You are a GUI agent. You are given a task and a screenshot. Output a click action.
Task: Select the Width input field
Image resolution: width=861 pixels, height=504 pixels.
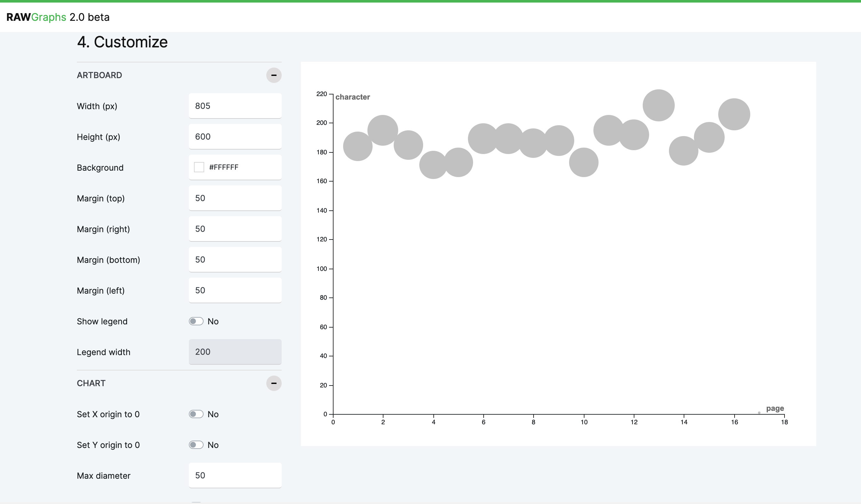click(235, 106)
